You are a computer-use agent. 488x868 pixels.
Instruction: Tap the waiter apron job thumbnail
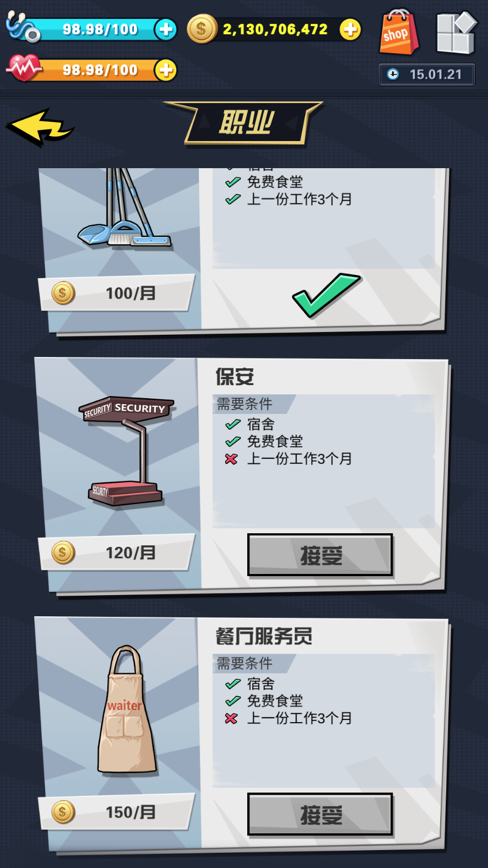(x=126, y=709)
